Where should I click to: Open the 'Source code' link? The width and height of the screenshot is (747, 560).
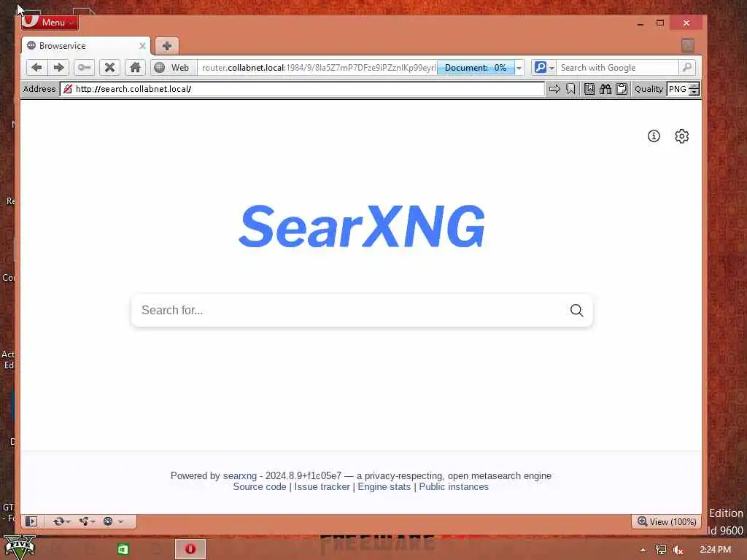260,486
